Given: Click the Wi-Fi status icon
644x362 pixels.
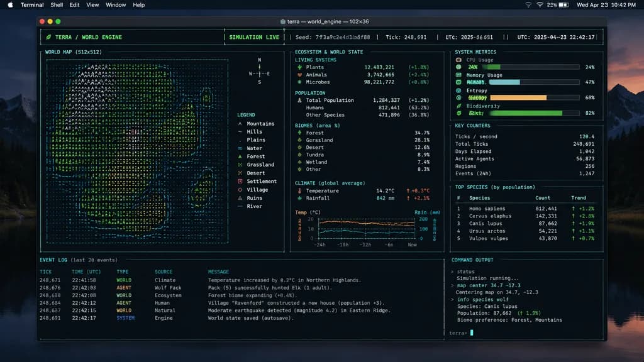Looking at the screenshot, I should coord(540,5).
